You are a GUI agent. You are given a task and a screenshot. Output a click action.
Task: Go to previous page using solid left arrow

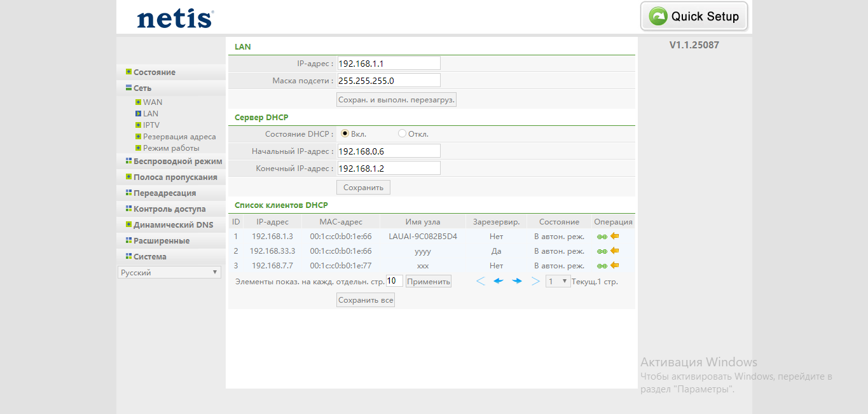click(499, 281)
